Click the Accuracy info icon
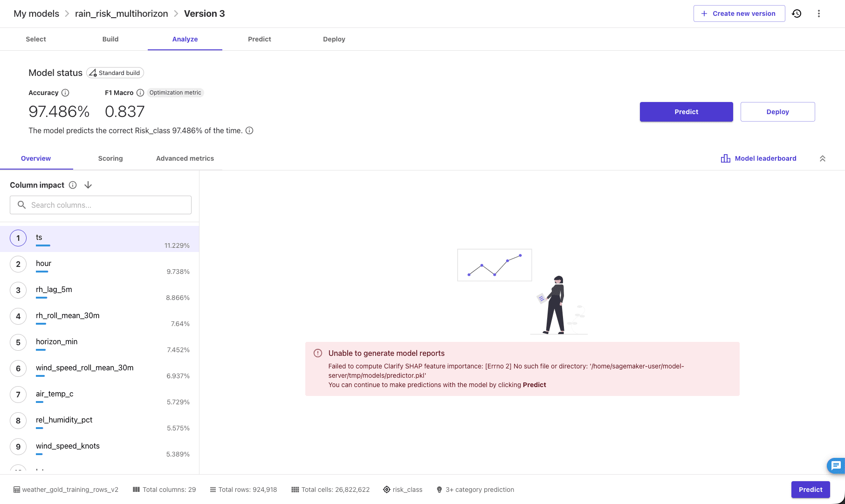 65,93
